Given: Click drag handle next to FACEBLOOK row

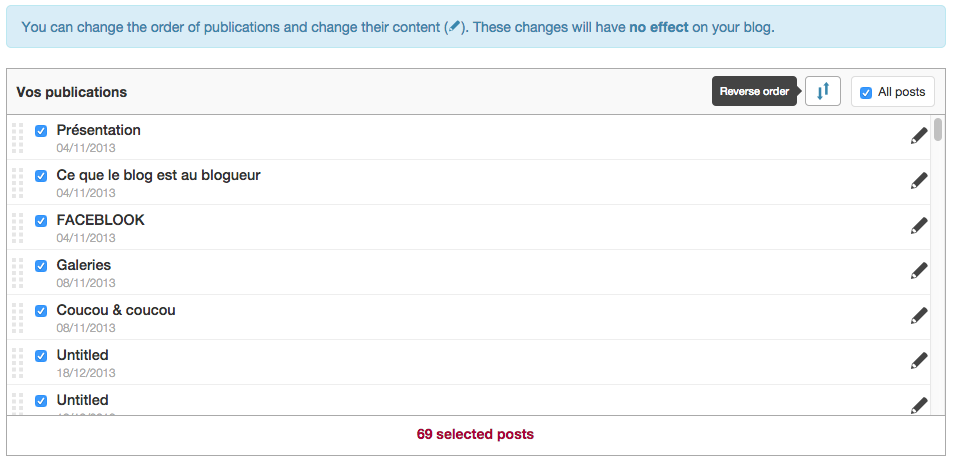Looking at the screenshot, I should coord(17,227).
